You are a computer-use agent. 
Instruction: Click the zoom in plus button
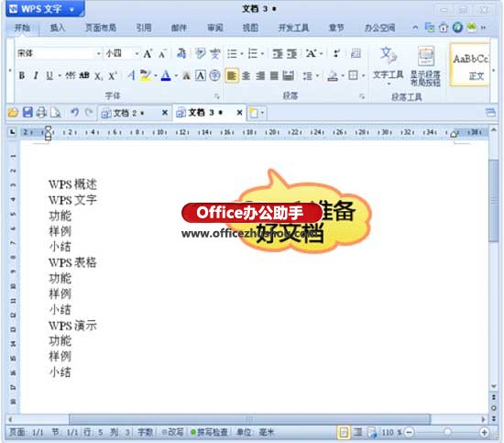tap(485, 432)
